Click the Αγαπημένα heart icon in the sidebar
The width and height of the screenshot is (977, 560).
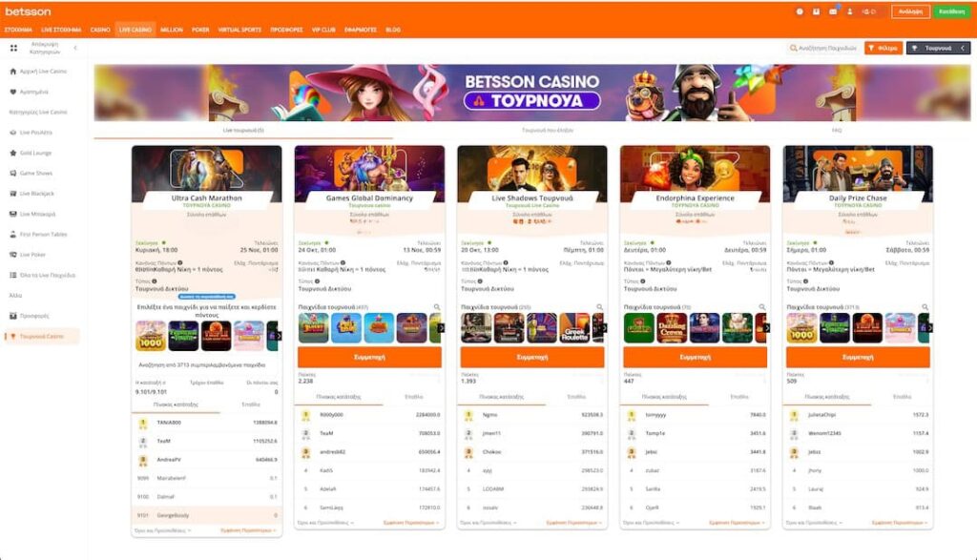point(13,92)
